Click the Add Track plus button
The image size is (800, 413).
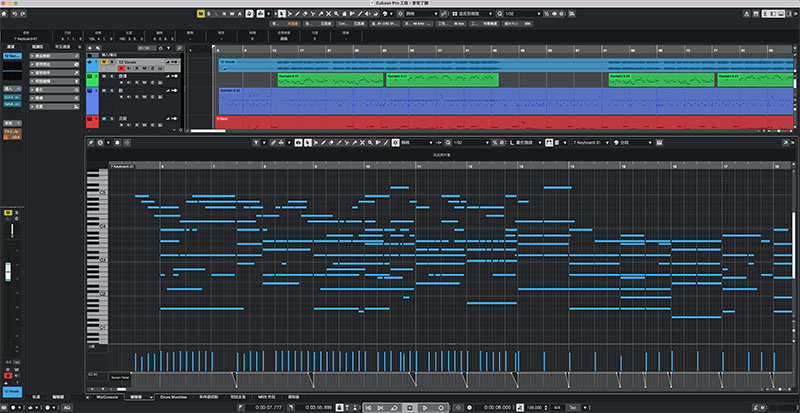pos(90,48)
